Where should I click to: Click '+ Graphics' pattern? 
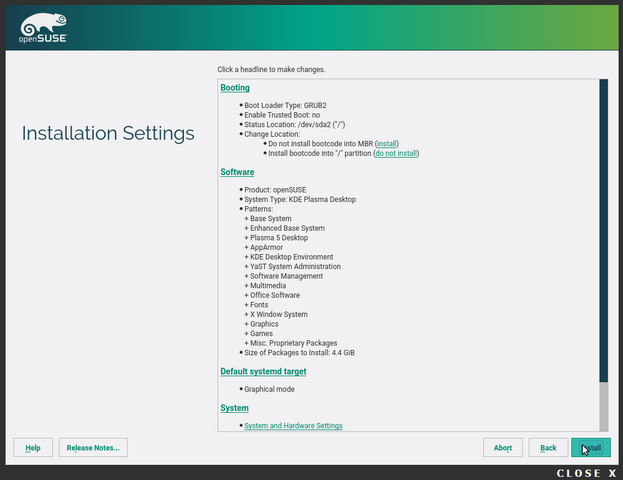261,323
